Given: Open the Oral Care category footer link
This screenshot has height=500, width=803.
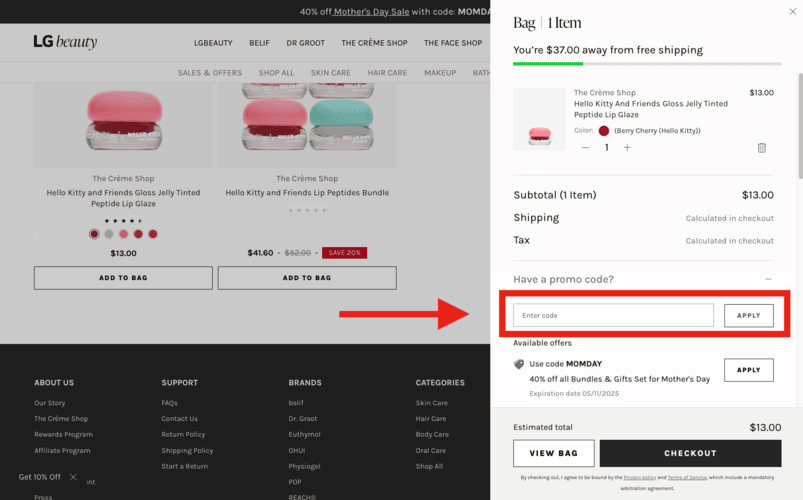Looking at the screenshot, I should [431, 451].
